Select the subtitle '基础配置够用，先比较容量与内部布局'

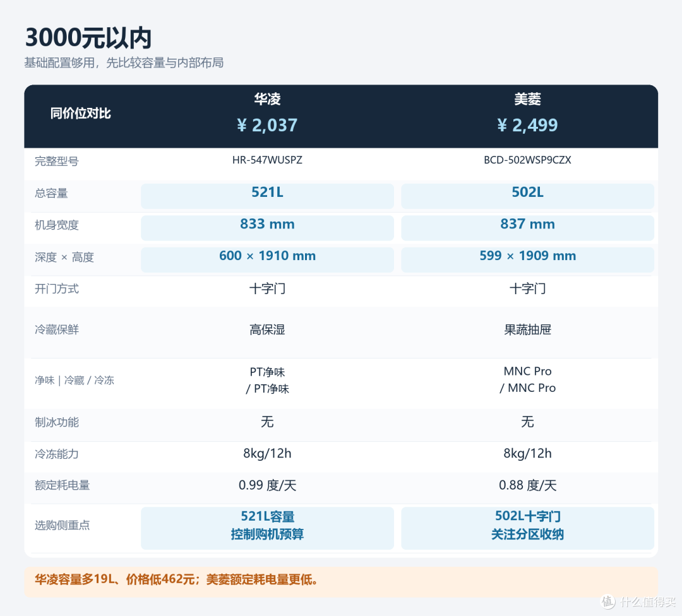(x=124, y=63)
